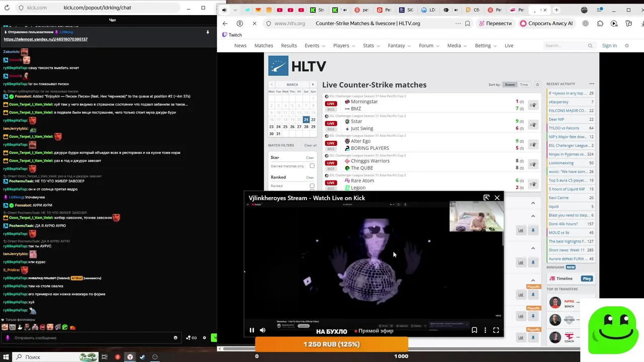This screenshot has width=644, height=362.
Task: Open the Results page
Action: click(x=289, y=45)
